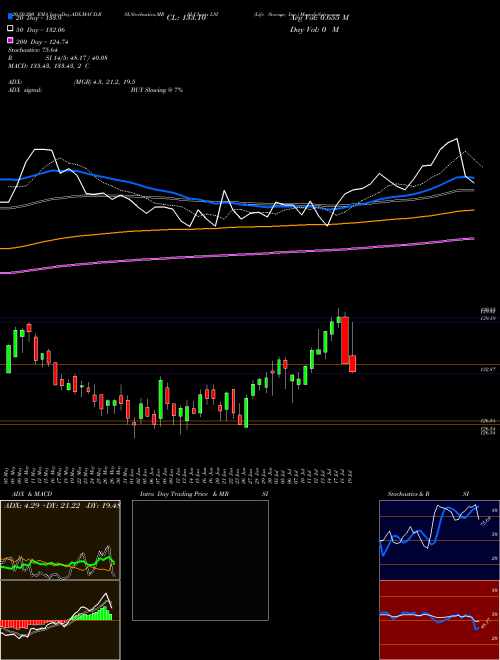Click the 'MACD: 133.43, 133.43, 2 C' line
Image resolution: width=500 pixels, height=660 pixels.
[48, 66]
